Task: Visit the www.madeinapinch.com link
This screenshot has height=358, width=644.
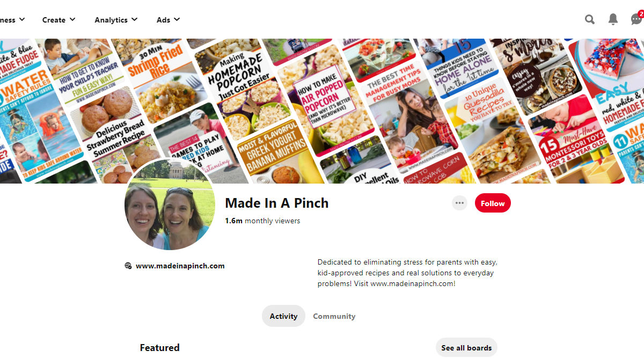Action: tap(180, 266)
